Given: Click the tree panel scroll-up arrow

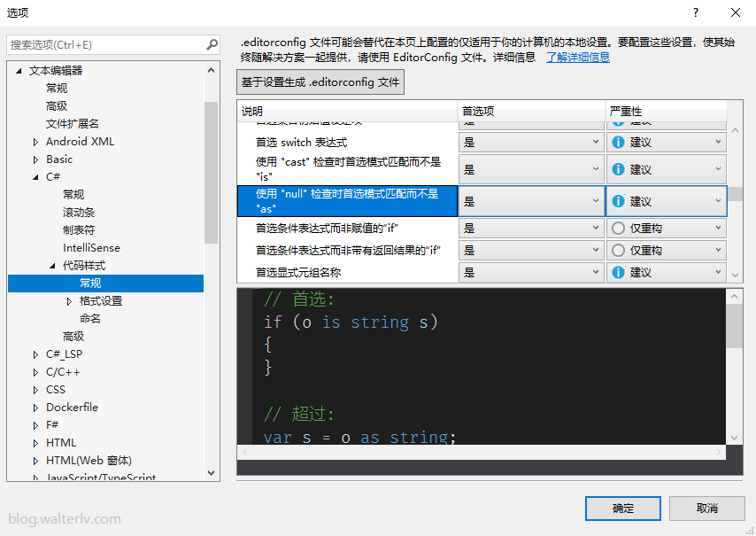Looking at the screenshot, I should click(212, 71).
